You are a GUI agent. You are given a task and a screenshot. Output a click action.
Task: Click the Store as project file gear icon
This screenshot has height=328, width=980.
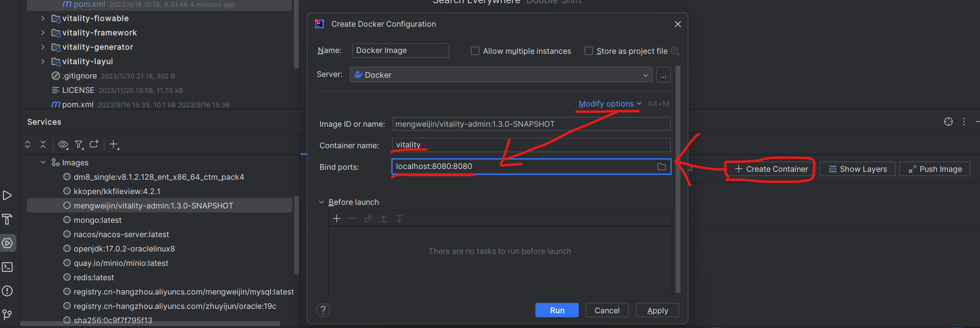[675, 51]
